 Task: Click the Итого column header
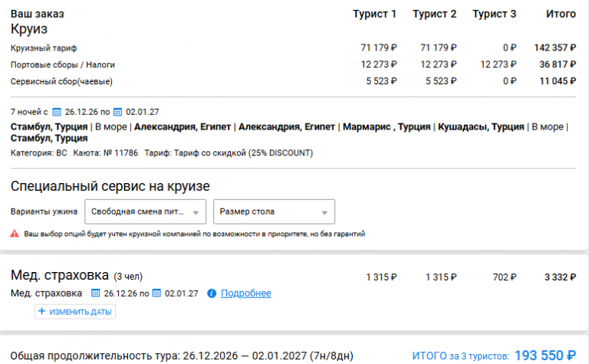[561, 14]
